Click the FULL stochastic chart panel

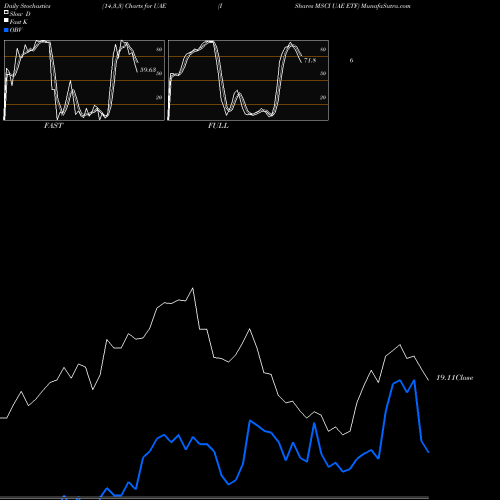pyautogui.click(x=248, y=80)
